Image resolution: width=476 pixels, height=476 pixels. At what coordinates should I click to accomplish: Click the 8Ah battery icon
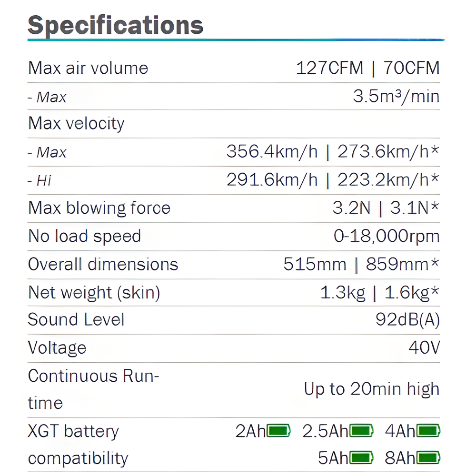[x=428, y=458]
